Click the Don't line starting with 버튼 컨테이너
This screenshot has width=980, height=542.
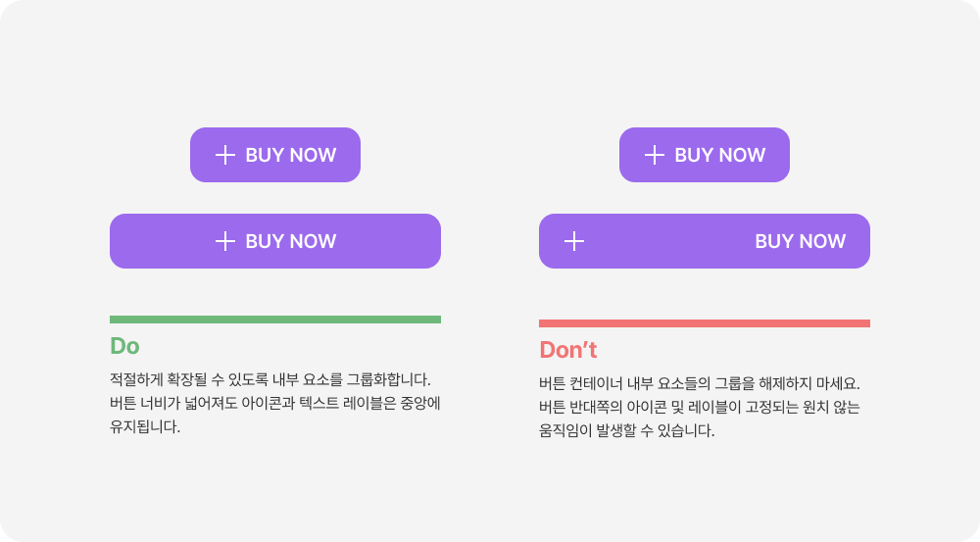coord(700,383)
